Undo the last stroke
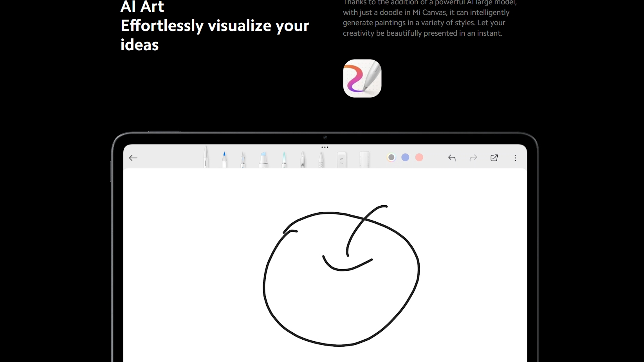 452,158
